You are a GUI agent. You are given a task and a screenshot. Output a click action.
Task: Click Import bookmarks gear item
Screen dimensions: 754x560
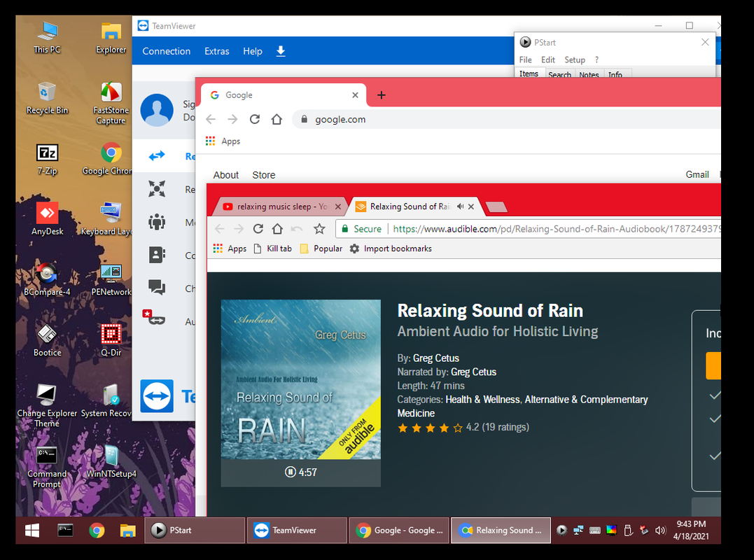pos(391,248)
